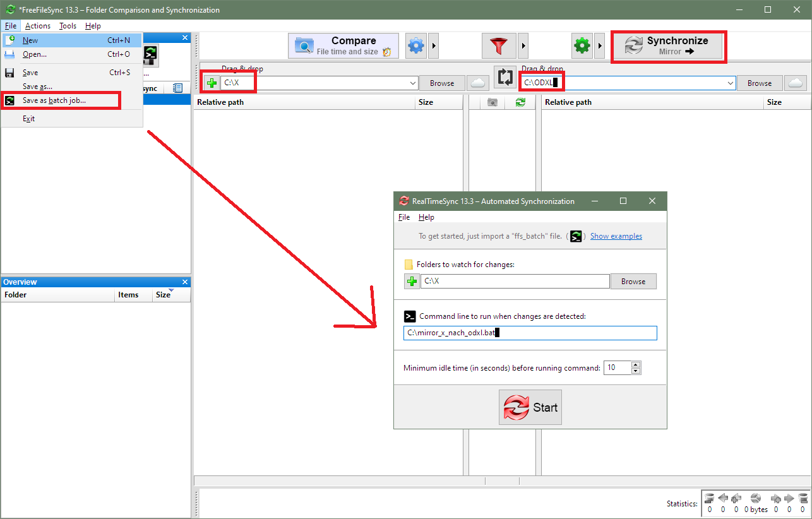Screen dimensions: 812x519
Task: Click the command line input field
Action: point(530,333)
